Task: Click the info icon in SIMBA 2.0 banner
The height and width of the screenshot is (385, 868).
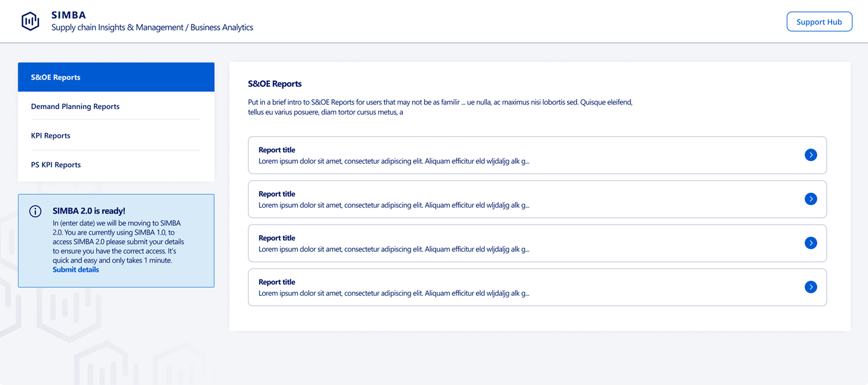Action: tap(35, 211)
